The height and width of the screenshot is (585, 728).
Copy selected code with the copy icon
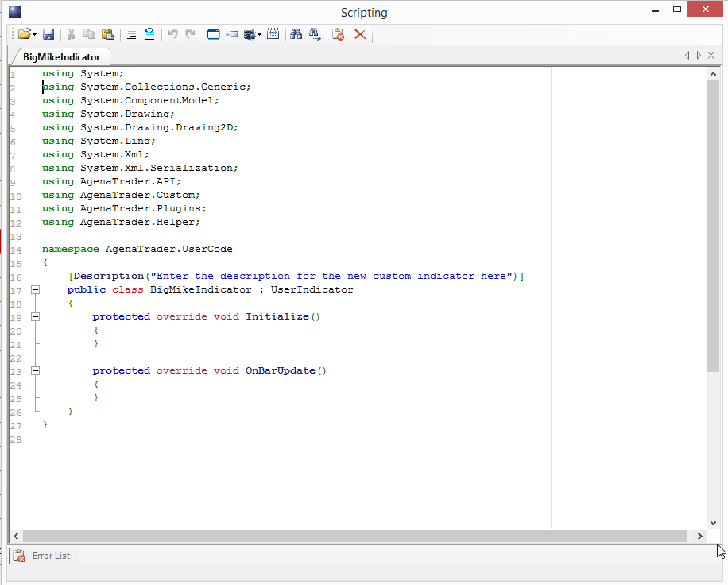[x=89, y=34]
